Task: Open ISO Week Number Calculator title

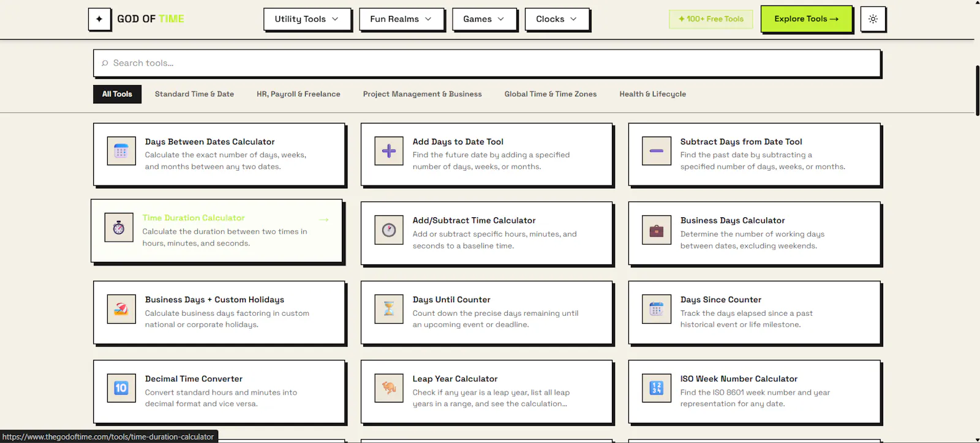Action: click(739, 379)
